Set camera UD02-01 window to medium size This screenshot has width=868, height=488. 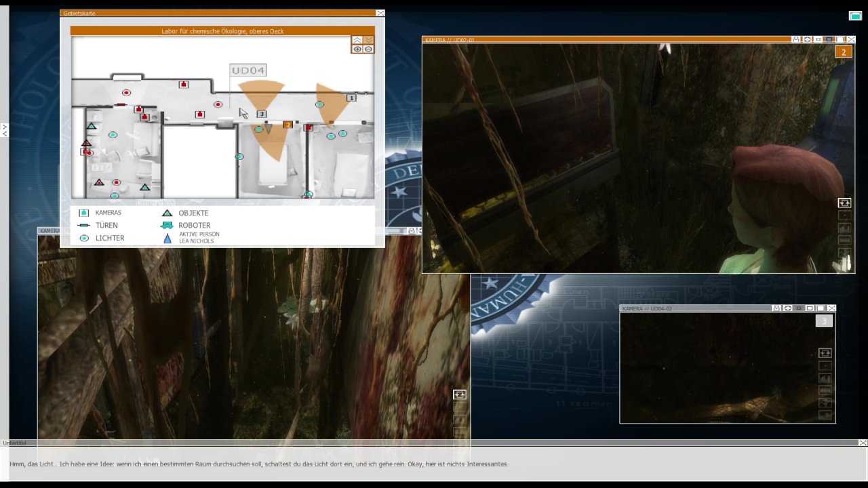coord(829,39)
